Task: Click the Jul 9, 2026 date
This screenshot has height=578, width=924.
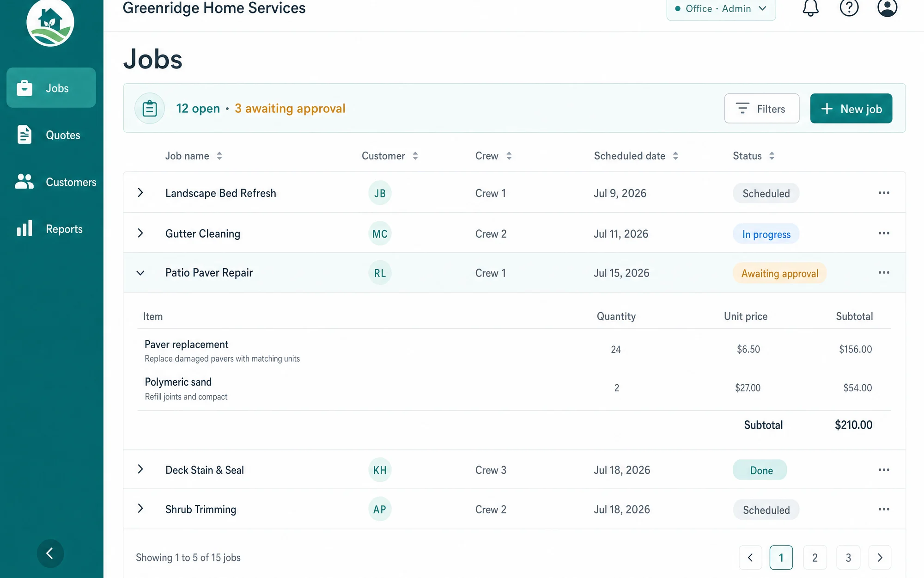Action: pyautogui.click(x=620, y=193)
